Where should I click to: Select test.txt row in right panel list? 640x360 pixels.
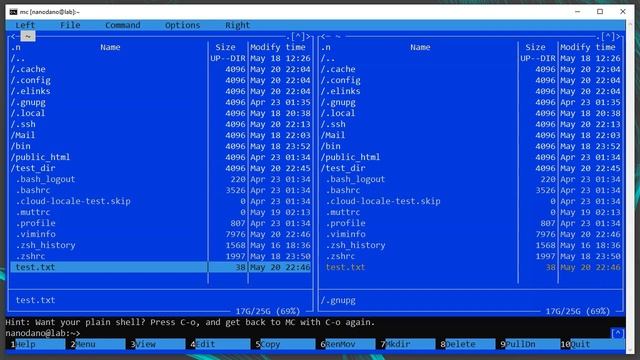click(471, 267)
